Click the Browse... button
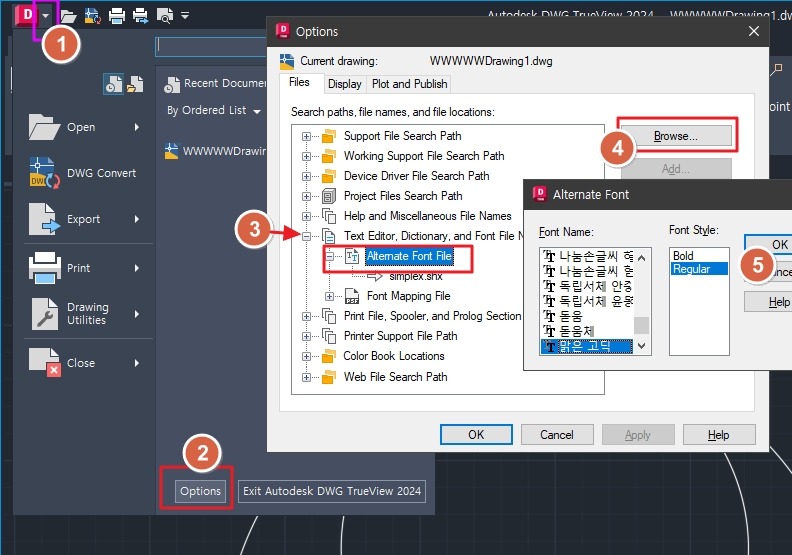 click(676, 136)
